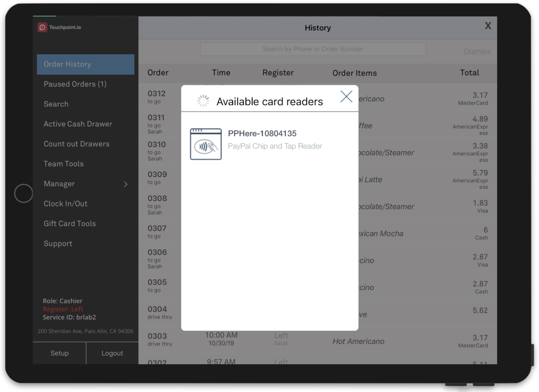Focus the Search by Phone or Order Number field
The height and width of the screenshot is (392, 539).
(x=313, y=49)
